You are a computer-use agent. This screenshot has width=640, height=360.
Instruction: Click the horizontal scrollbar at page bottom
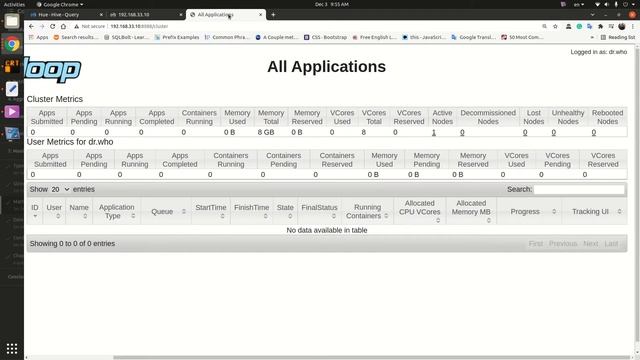pos(371,358)
